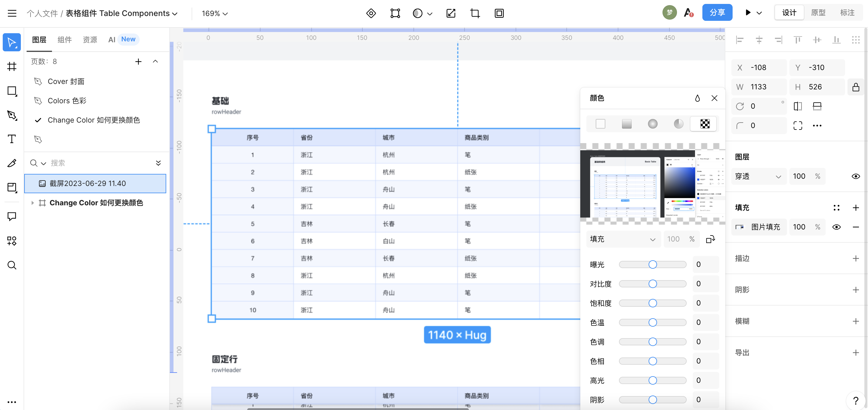
Task: Add a 阴影 shadow effect
Action: [856, 290]
